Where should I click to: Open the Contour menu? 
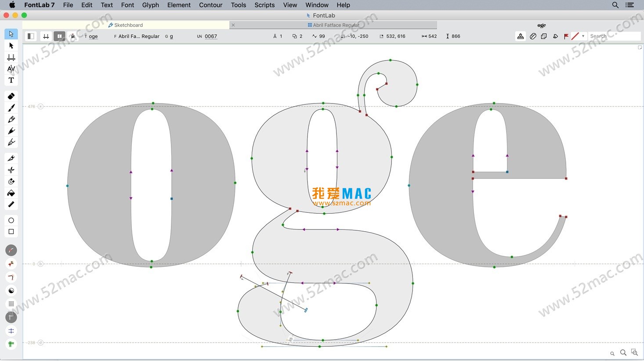(211, 5)
